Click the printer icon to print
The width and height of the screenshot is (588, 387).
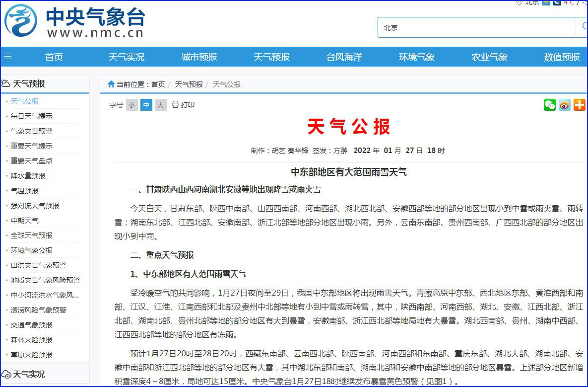[x=175, y=104]
